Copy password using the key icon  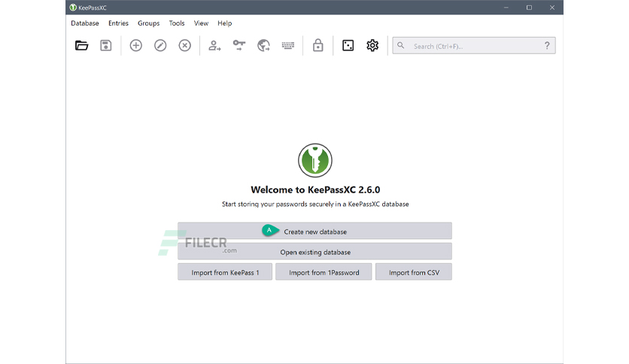(x=239, y=45)
